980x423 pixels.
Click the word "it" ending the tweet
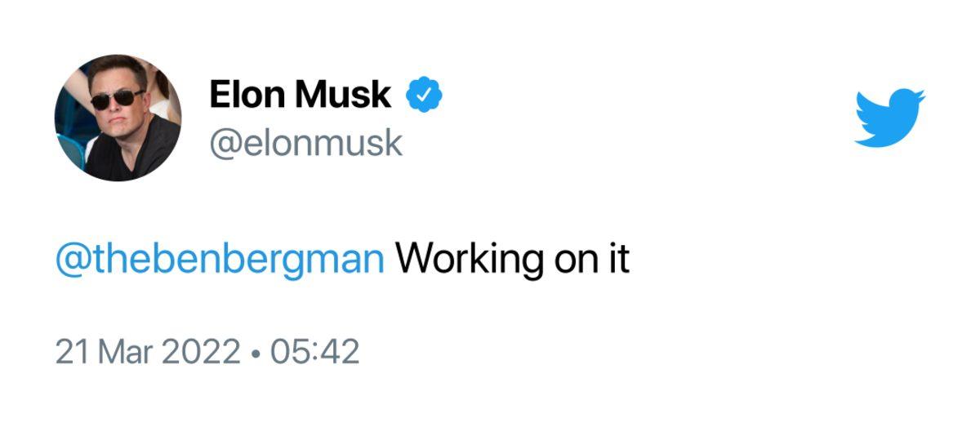619,260
